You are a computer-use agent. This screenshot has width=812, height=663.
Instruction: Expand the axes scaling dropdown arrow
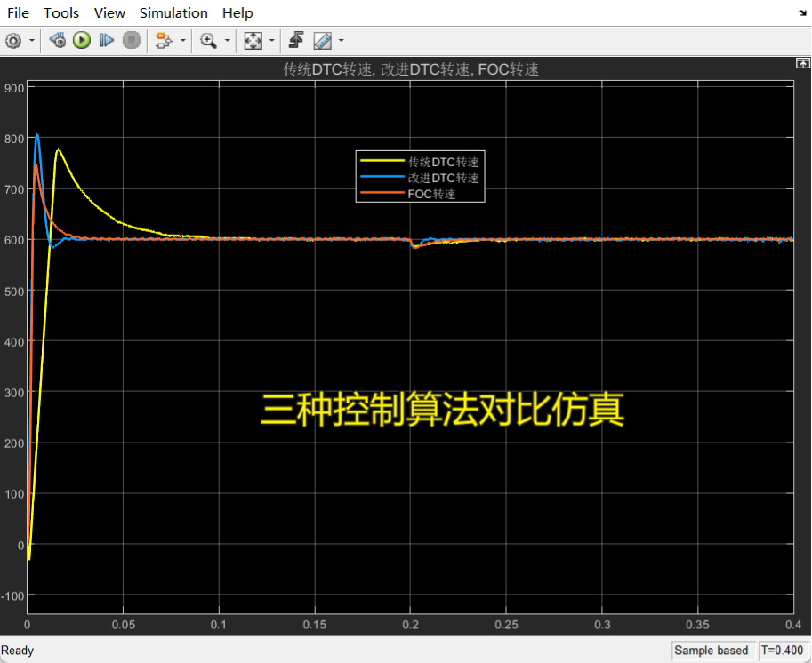point(272,40)
